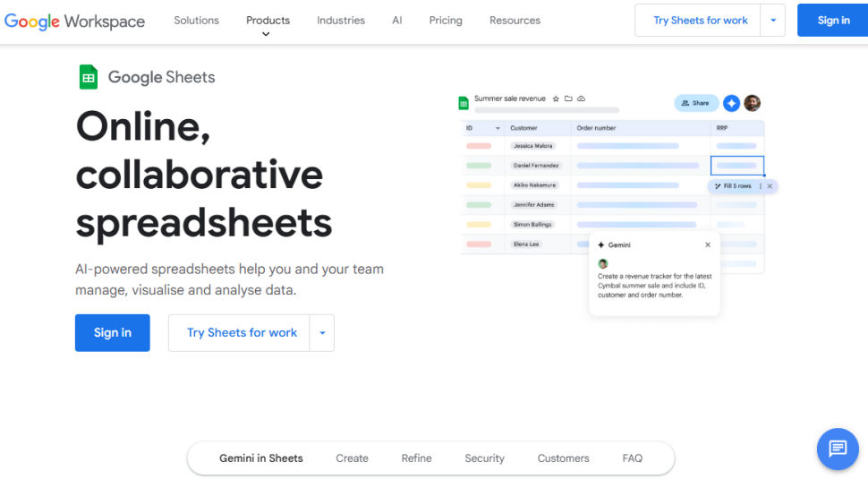The image size is (868, 488).
Task: Open the Pricing page
Action: [x=446, y=21]
